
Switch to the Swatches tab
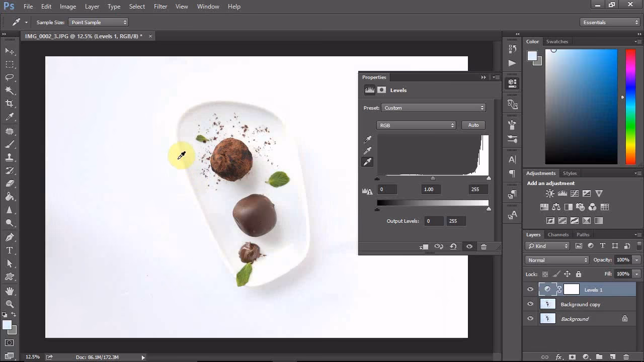556,41
